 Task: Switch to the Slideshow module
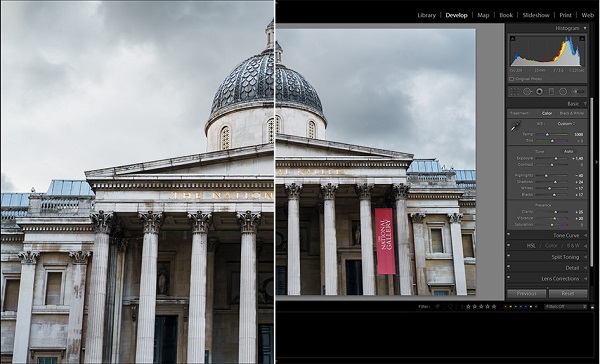pos(536,15)
